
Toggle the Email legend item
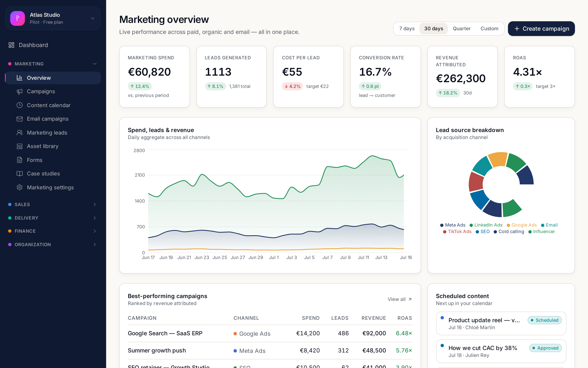[549, 225]
